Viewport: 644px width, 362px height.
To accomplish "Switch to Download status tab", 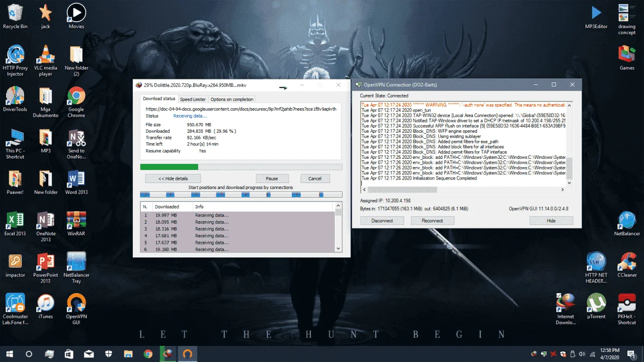I will (x=159, y=99).
